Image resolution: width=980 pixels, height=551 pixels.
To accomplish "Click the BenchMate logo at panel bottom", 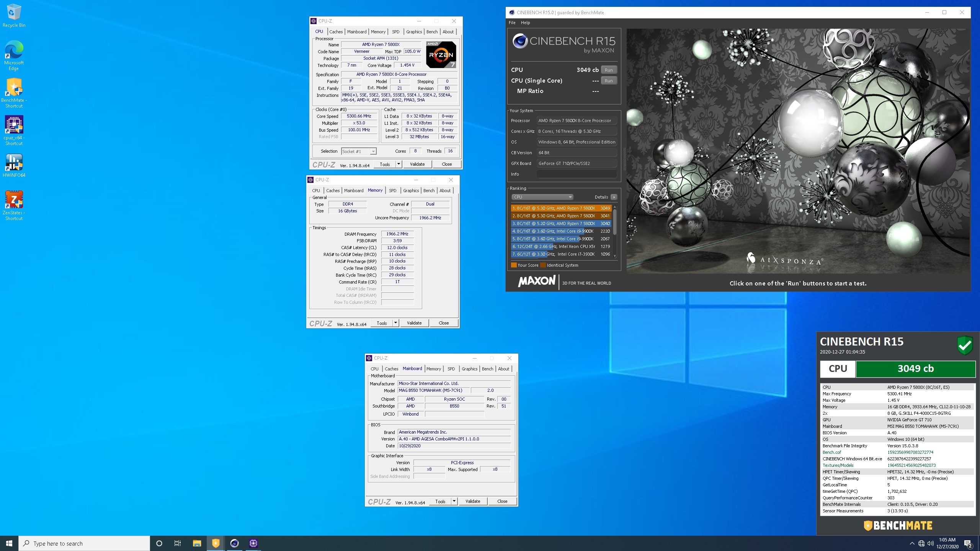I will [898, 525].
